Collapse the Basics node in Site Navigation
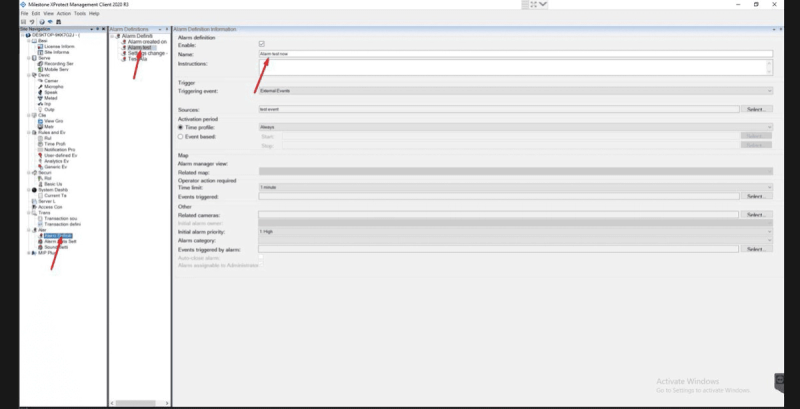 [x=29, y=41]
